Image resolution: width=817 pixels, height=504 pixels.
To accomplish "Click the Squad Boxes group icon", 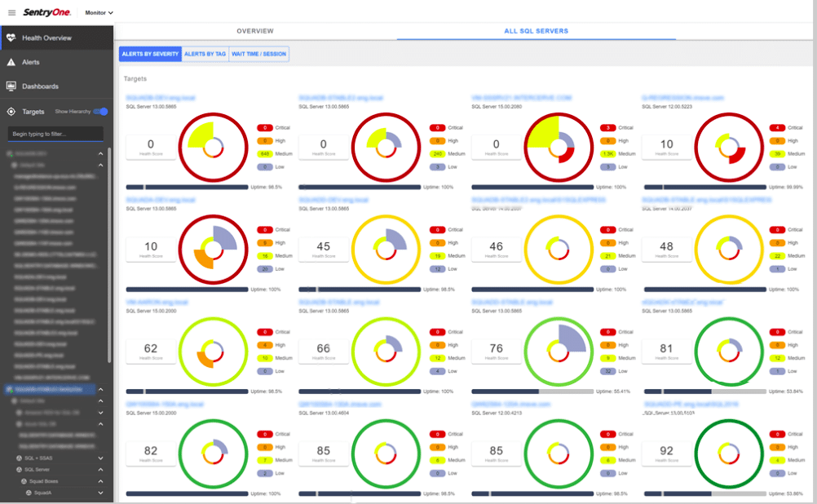I will tap(24, 481).
